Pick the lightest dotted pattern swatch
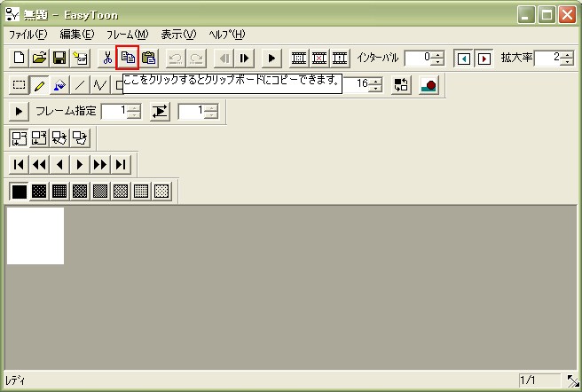 pyautogui.click(x=161, y=192)
